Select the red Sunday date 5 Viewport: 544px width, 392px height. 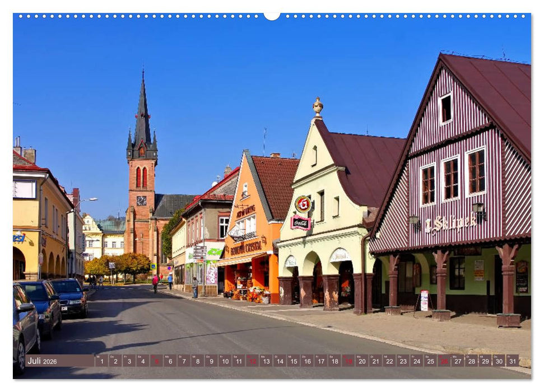click(x=157, y=362)
